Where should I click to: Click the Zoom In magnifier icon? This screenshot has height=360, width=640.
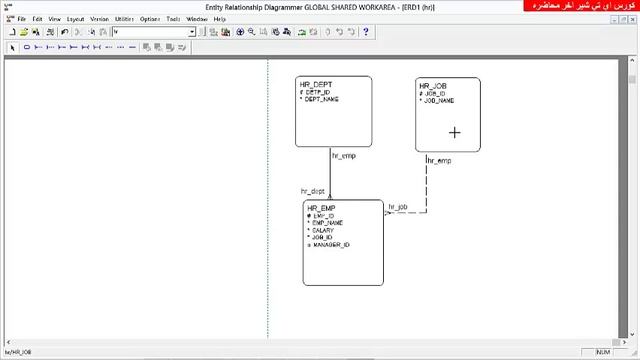click(x=240, y=32)
